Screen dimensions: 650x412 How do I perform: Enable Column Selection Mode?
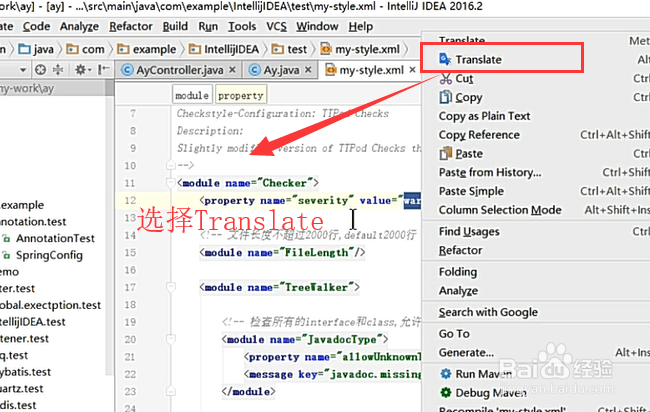point(500,210)
